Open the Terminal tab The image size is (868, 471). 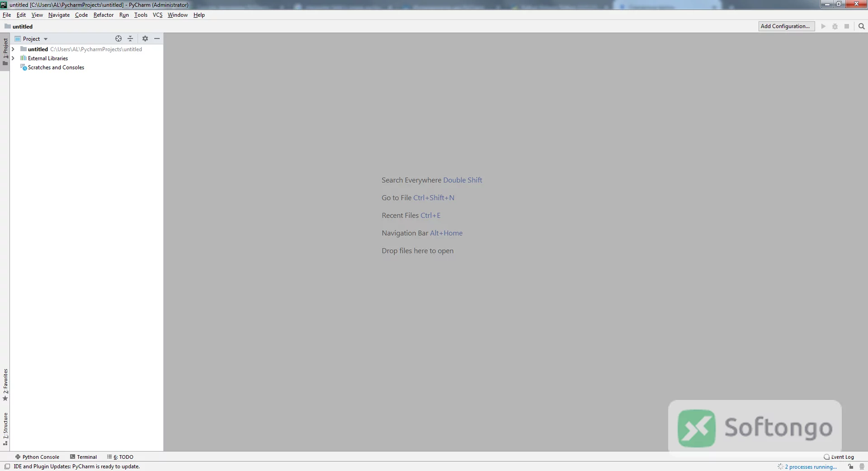coord(83,457)
